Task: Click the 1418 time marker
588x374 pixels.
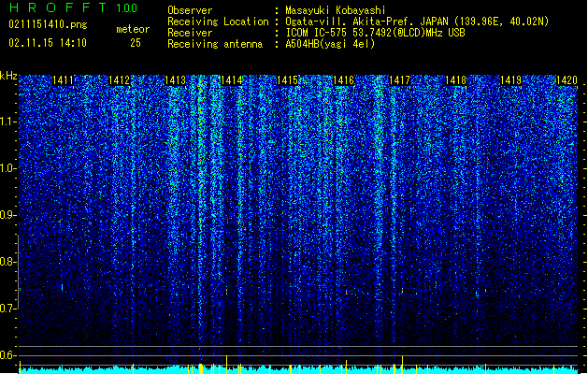Action: pos(455,80)
